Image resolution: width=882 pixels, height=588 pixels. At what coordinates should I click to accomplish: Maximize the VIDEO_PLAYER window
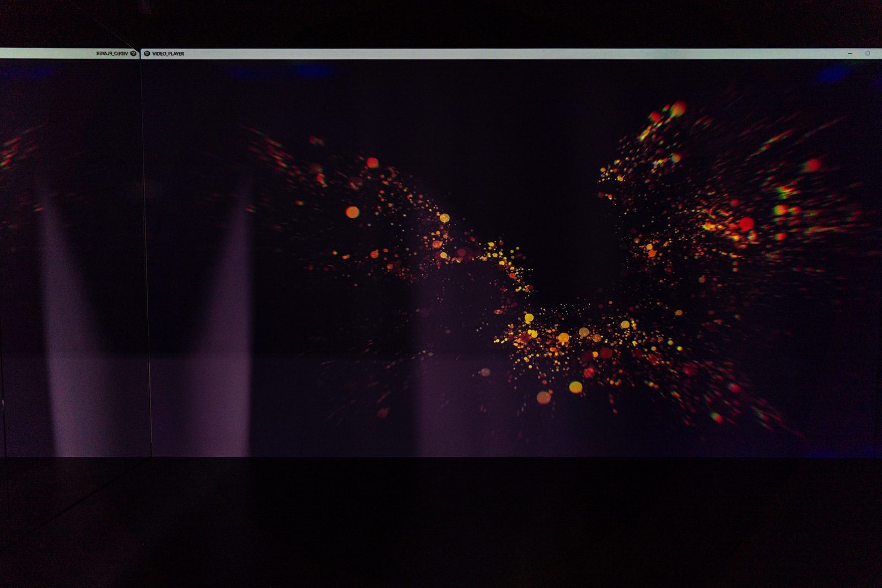click(868, 53)
